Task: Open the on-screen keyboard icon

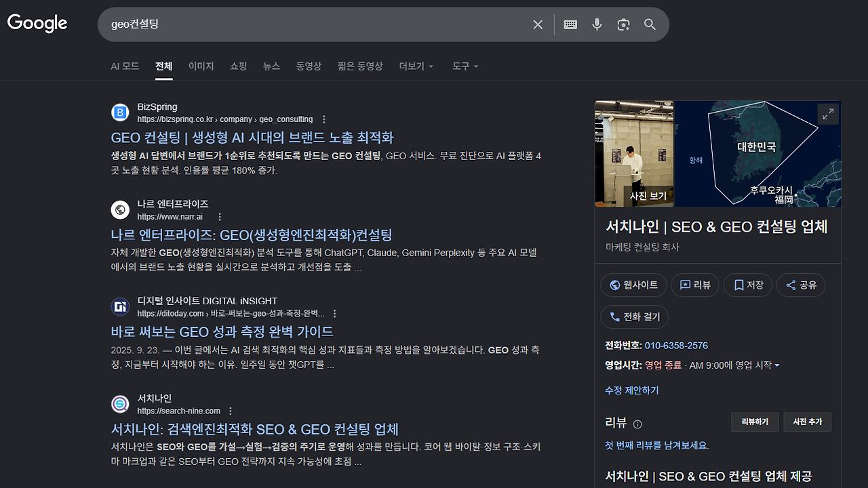Action: [570, 24]
